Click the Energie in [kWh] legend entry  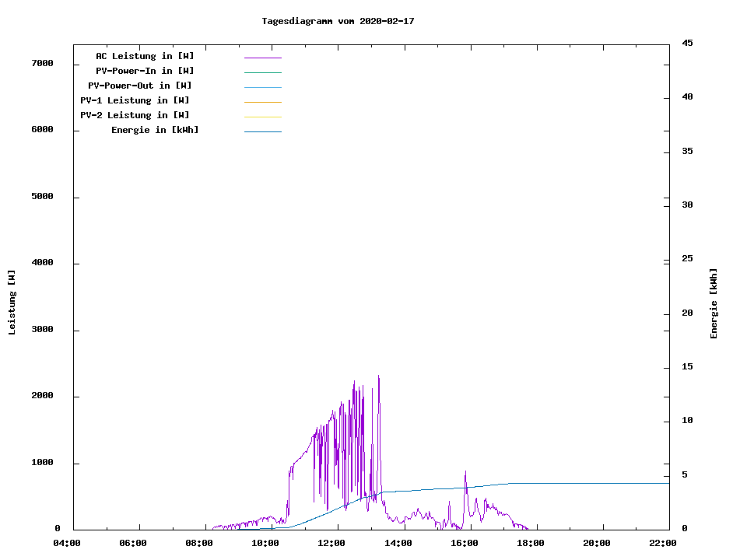pos(155,130)
